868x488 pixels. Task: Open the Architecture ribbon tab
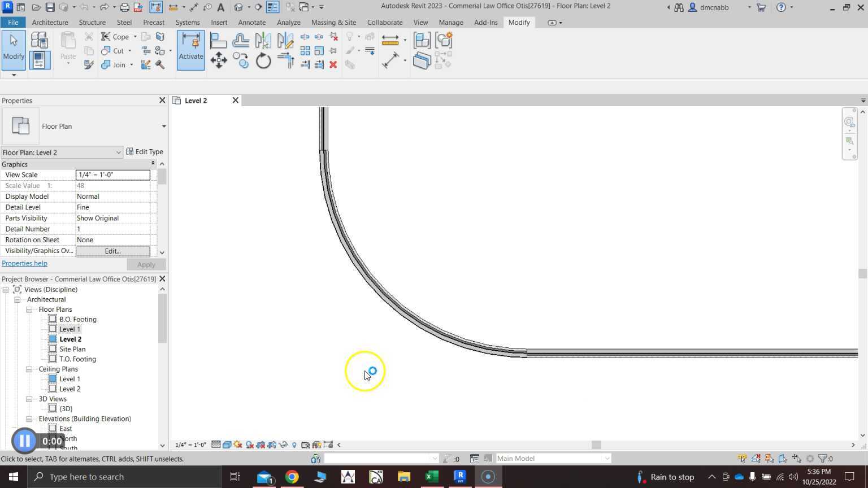pyautogui.click(x=50, y=23)
